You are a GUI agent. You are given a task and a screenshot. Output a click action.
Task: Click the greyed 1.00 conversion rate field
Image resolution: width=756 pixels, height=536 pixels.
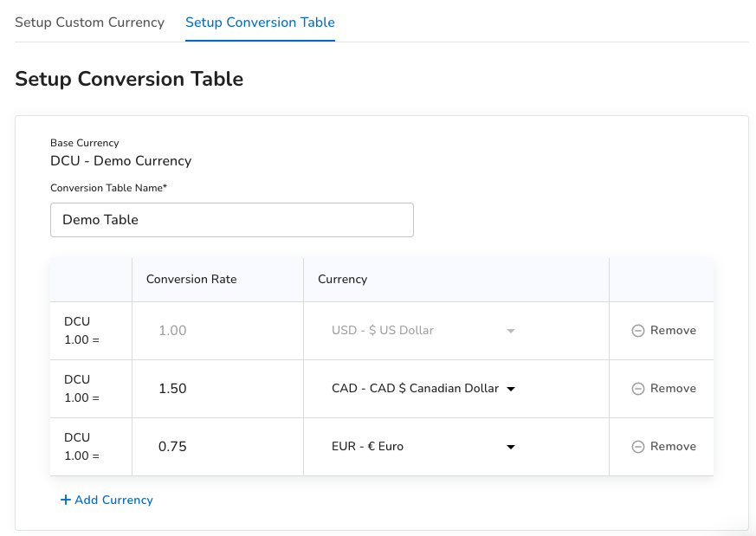point(216,331)
